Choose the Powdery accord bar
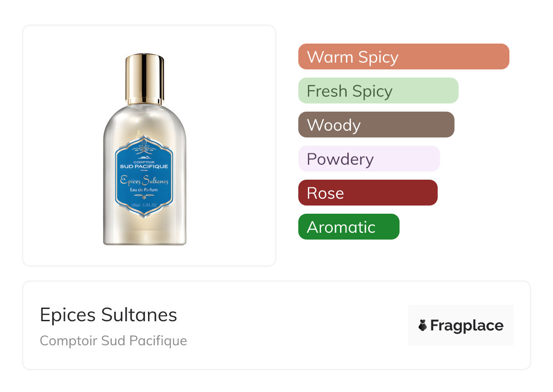The height and width of the screenshot is (392, 553). [x=369, y=159]
